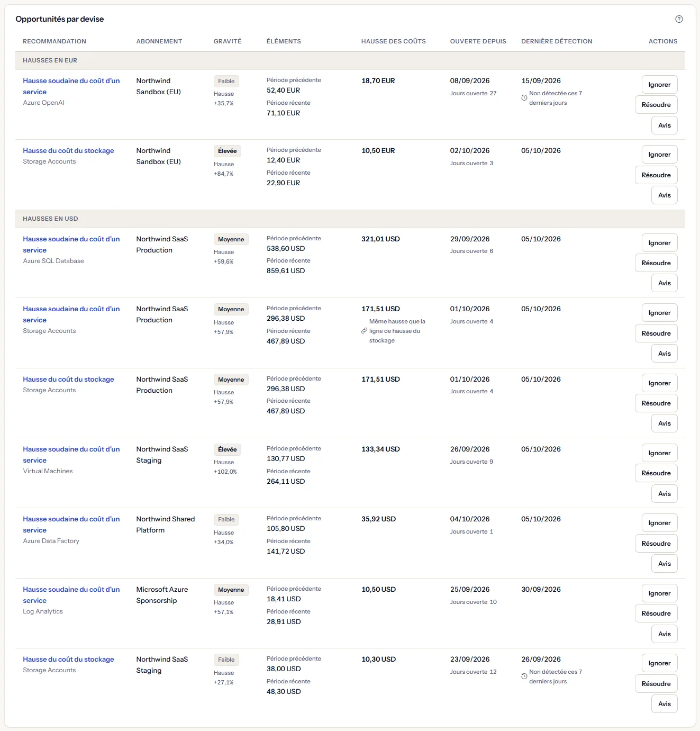The height and width of the screenshot is (731, 700).
Task: Click the history clock icon under 26/09/2026
Action: tap(524, 676)
